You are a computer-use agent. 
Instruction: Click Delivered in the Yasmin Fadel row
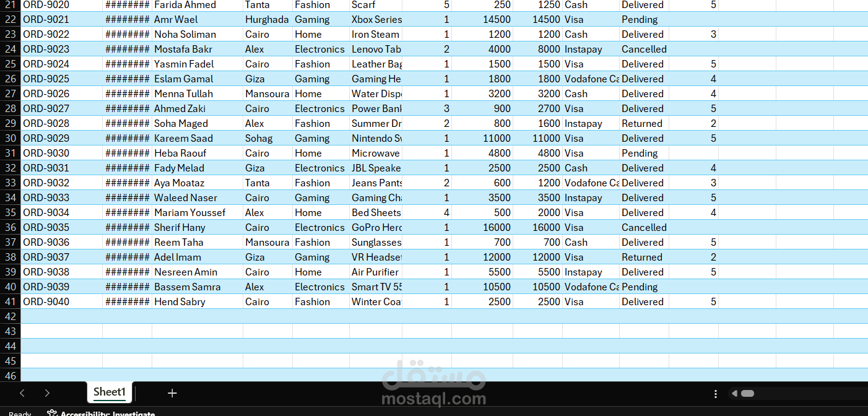(644, 64)
